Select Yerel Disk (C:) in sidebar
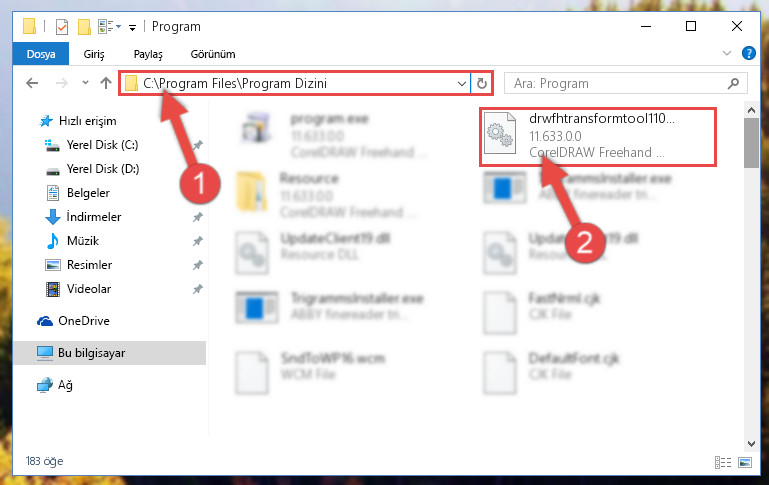 [x=103, y=145]
